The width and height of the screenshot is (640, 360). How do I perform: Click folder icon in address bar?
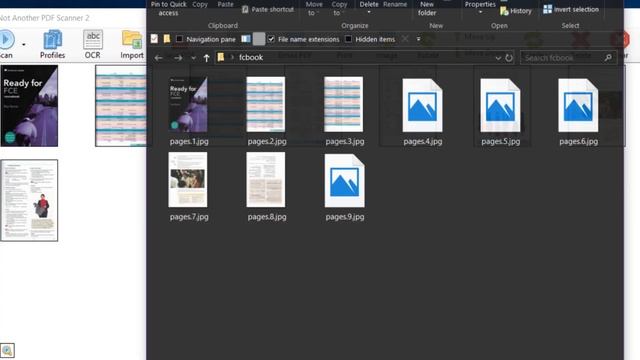221,57
